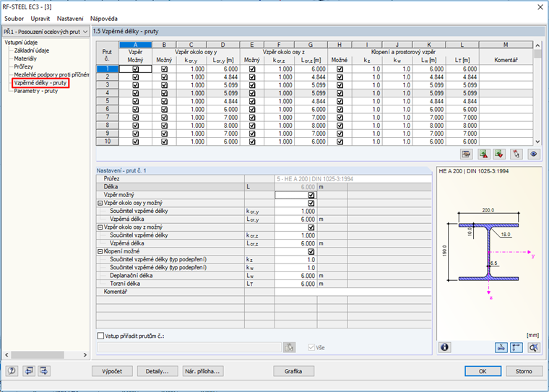Click the Grafika button

[293, 371]
